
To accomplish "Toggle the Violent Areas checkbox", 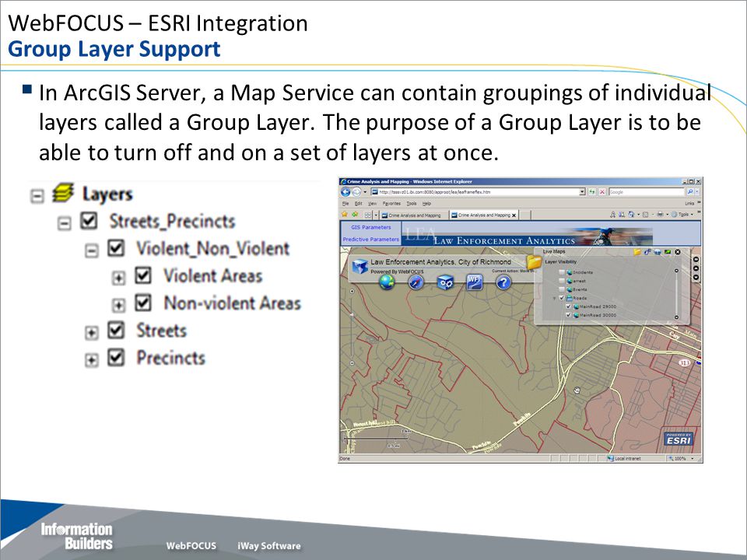I will pos(143,275).
